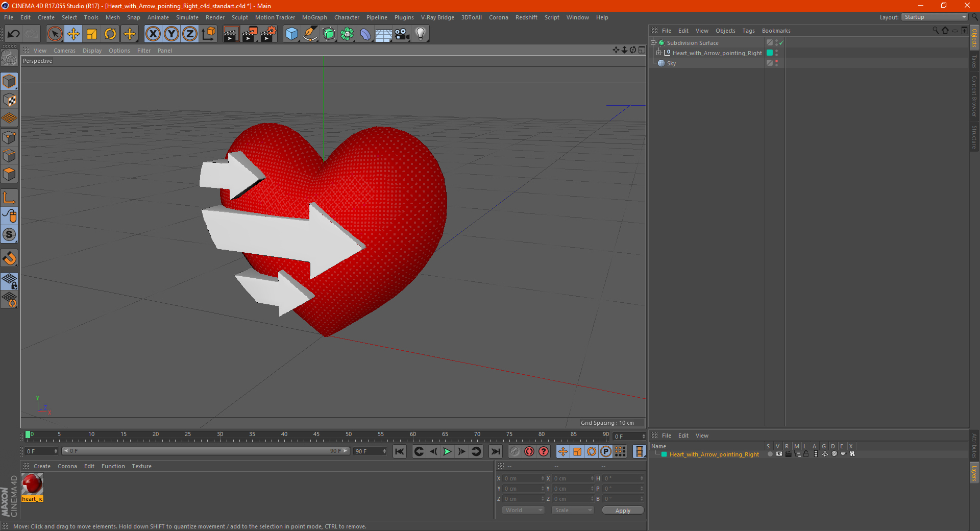980x531 pixels.
Task: Click the Undo arrow icon
Action: (14, 34)
